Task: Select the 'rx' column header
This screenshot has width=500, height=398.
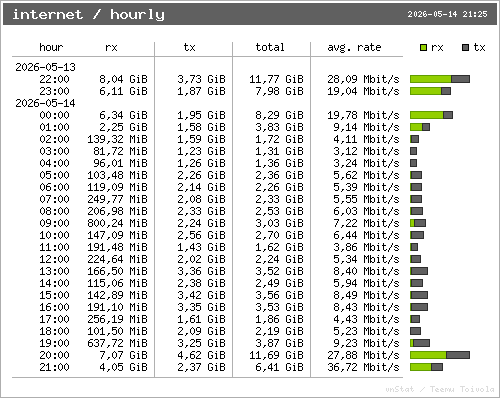Action: tap(111, 47)
